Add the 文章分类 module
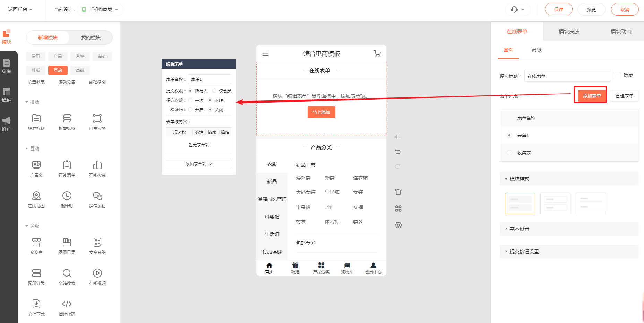 pyautogui.click(x=97, y=246)
